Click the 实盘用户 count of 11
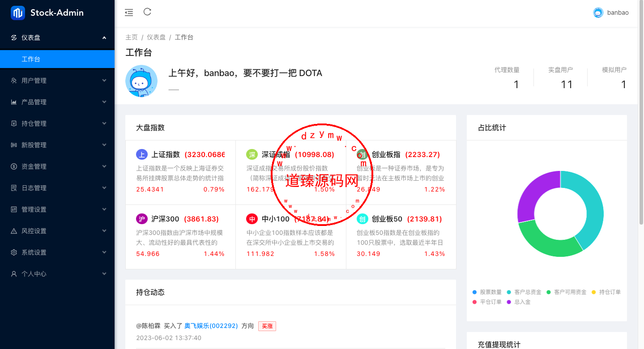The height and width of the screenshot is (349, 644). pos(567,85)
